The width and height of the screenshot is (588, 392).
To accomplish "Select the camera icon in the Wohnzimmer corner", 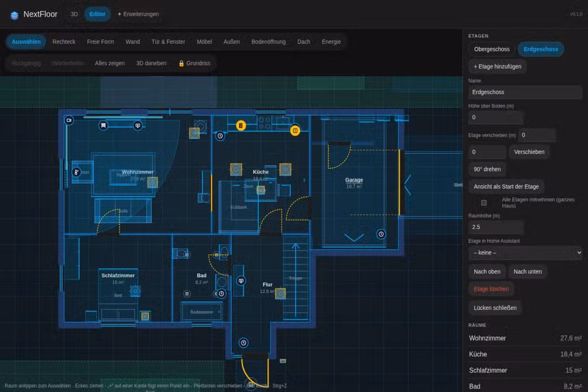I will [69, 120].
